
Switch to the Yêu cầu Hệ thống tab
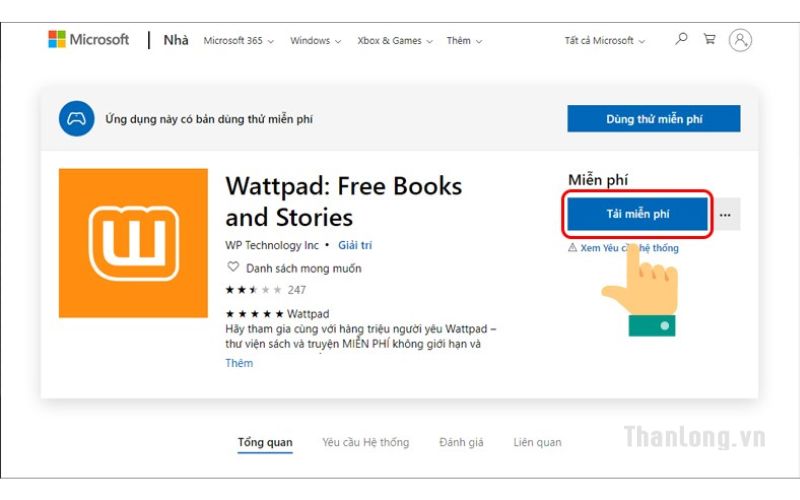(x=365, y=442)
